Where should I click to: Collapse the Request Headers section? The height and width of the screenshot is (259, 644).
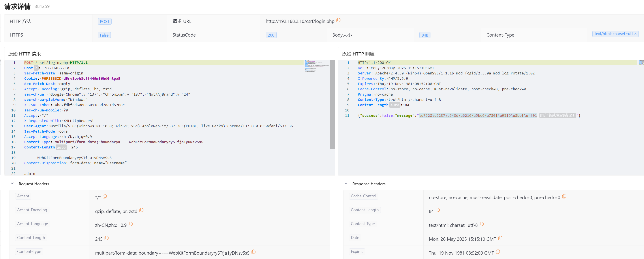point(12,183)
